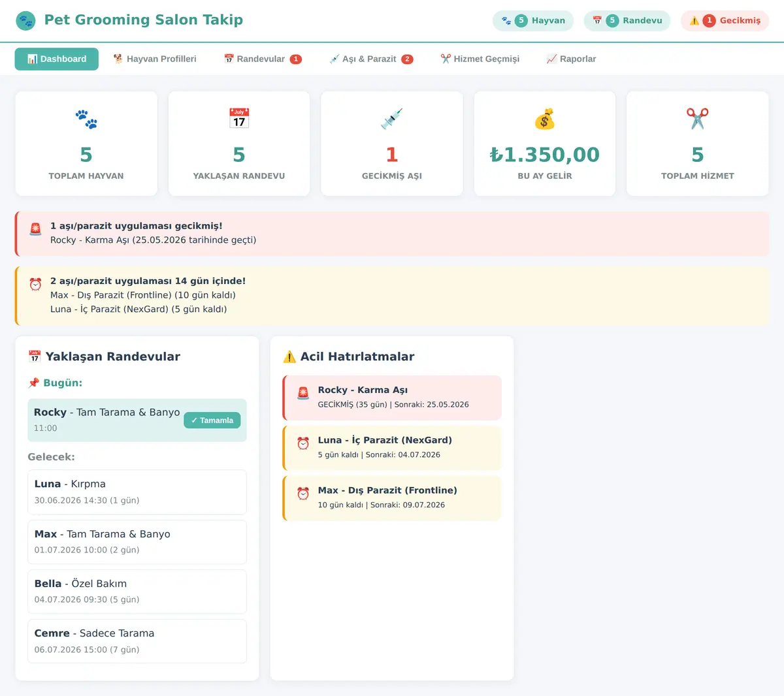
Task: Click the calendar icon beside Yaklaşan Randevular heading
Action: coord(35,356)
